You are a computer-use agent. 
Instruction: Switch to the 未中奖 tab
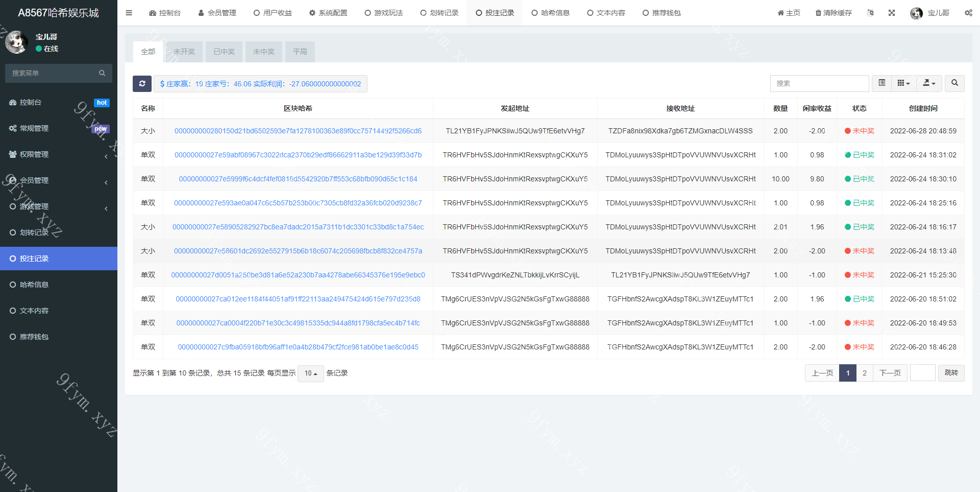tap(264, 52)
